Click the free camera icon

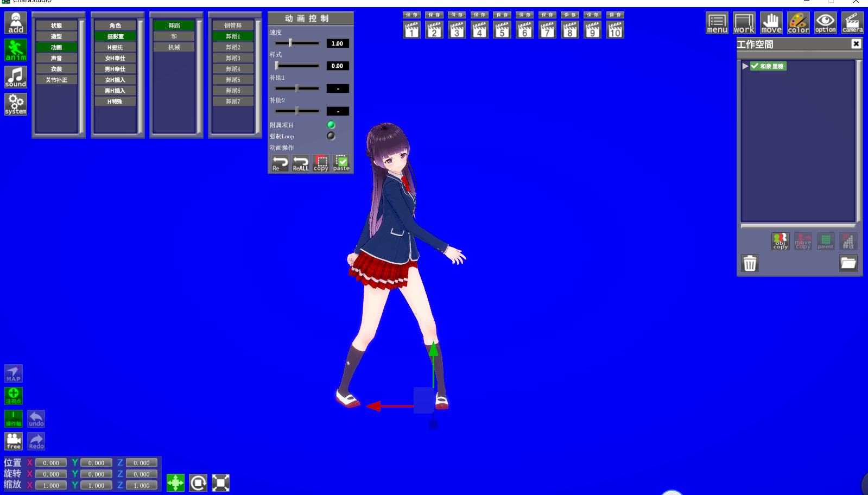tap(14, 441)
